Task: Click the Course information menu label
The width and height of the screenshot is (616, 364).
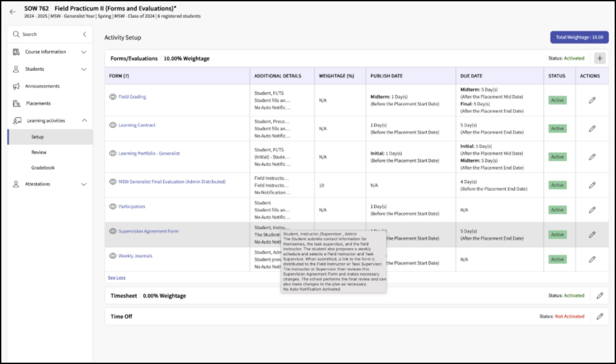Action: [x=45, y=52]
